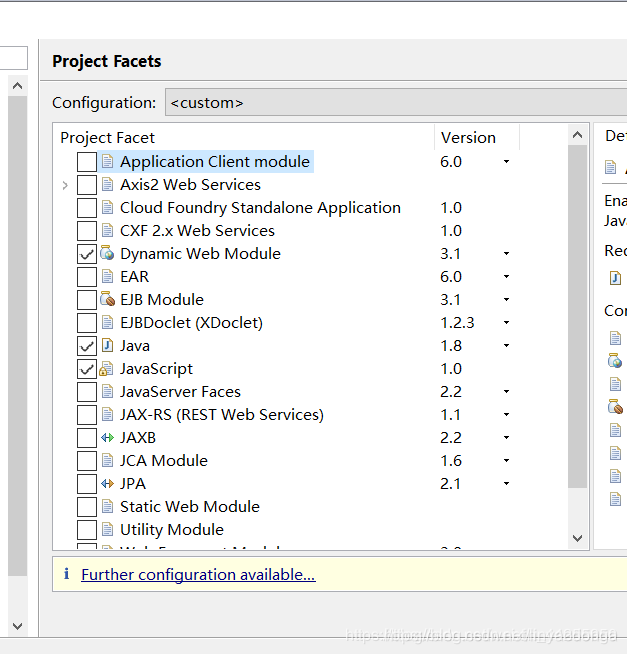Screen dimensions: 627x654
Task: Open the JPA version dropdown arrow
Action: coord(506,484)
